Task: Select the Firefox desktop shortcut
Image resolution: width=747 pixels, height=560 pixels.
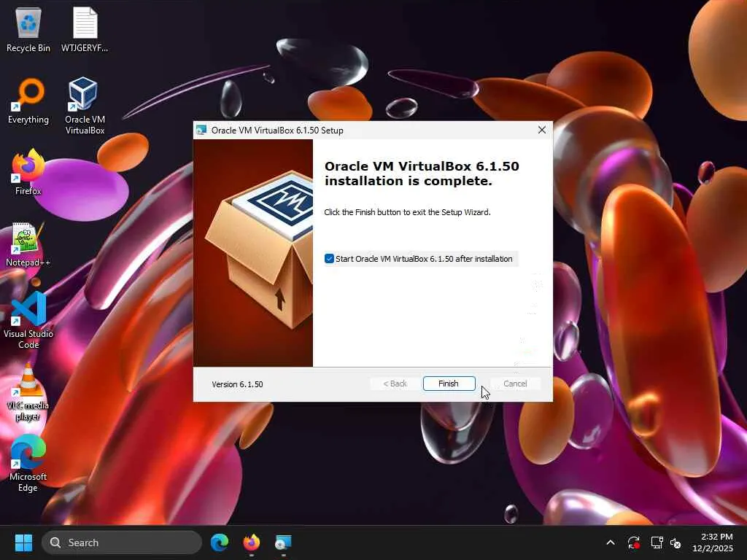Action: pos(28,172)
